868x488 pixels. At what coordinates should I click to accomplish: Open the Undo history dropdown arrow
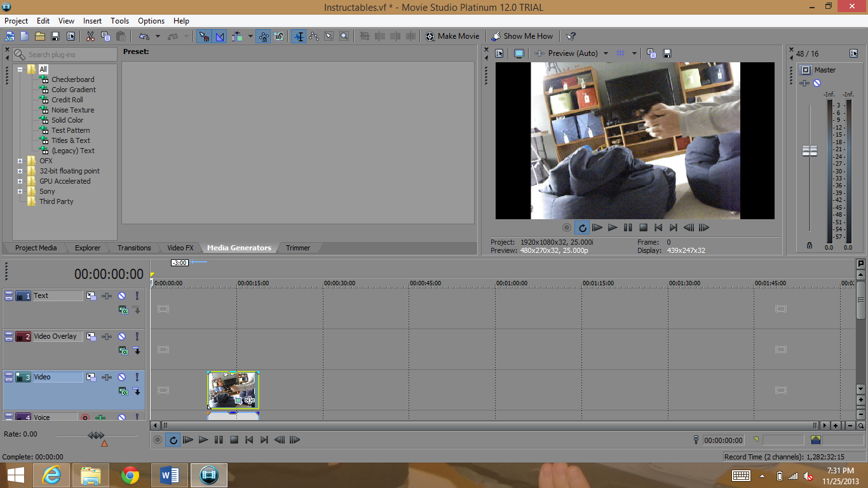pyautogui.click(x=158, y=36)
